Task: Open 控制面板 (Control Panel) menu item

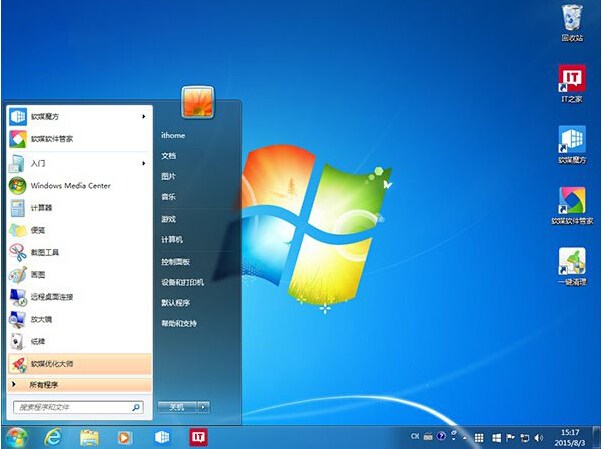Action: click(174, 261)
